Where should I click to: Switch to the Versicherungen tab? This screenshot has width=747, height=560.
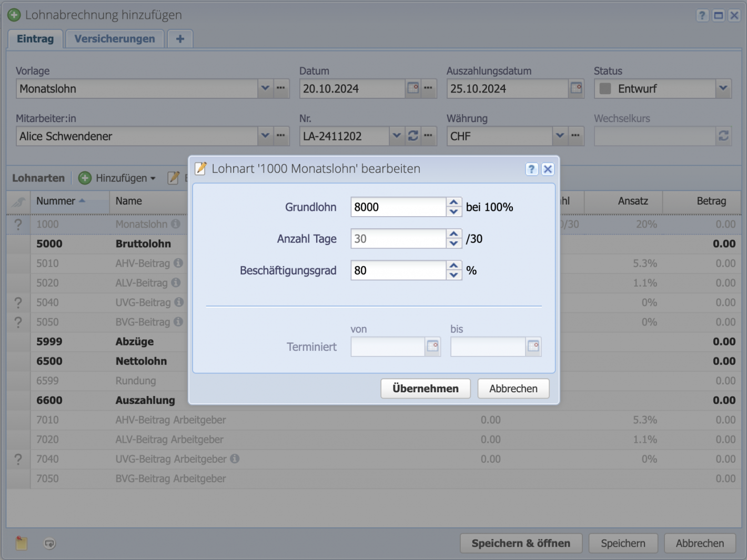point(115,39)
